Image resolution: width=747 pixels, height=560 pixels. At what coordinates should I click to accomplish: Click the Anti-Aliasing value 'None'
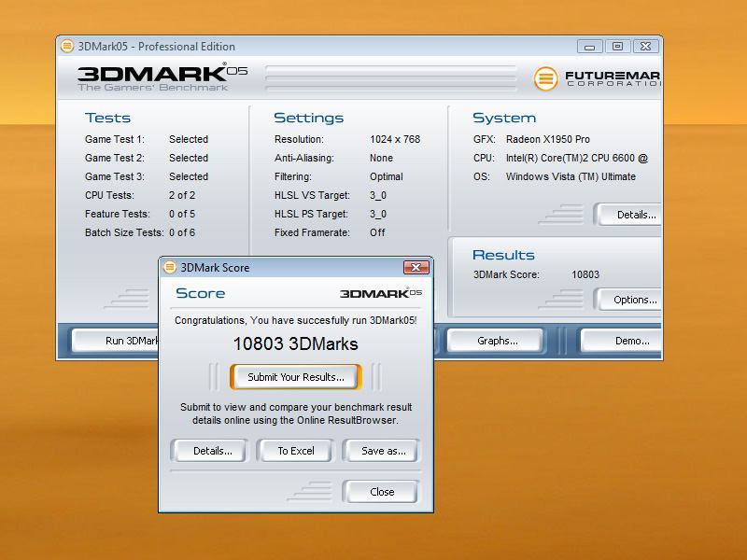tap(381, 158)
